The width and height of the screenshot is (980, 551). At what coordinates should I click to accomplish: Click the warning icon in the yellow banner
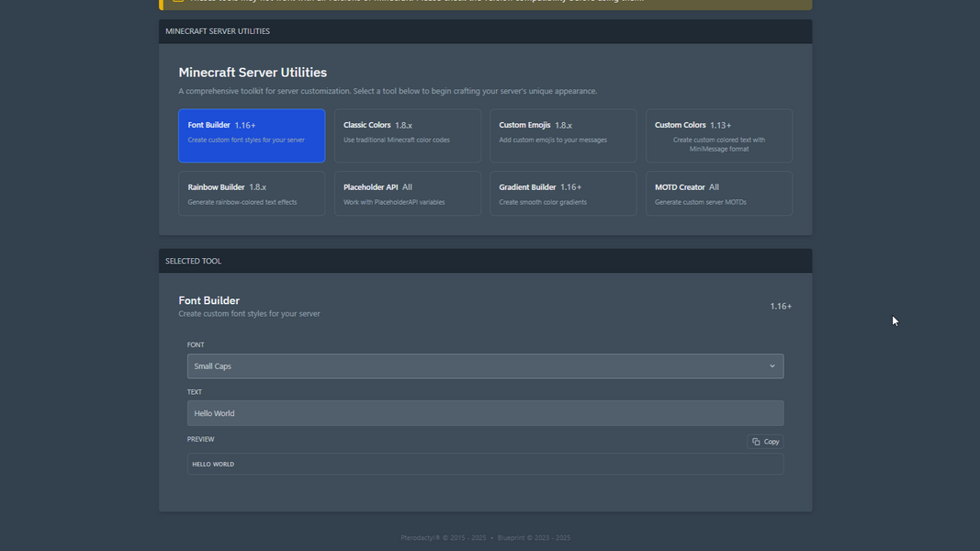click(178, 2)
